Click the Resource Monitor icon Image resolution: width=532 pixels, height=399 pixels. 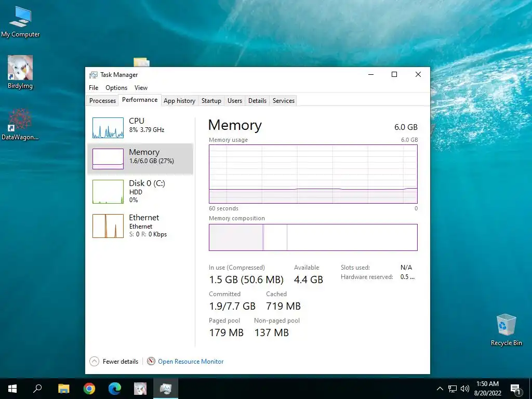(151, 362)
